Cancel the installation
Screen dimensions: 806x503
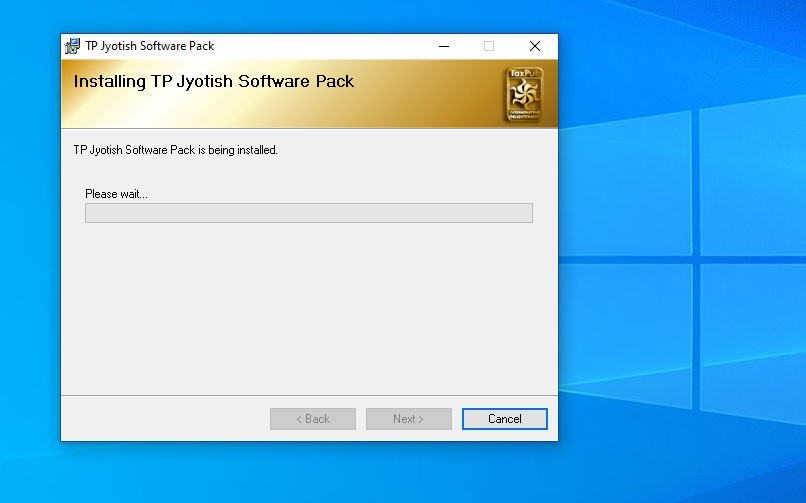click(504, 419)
